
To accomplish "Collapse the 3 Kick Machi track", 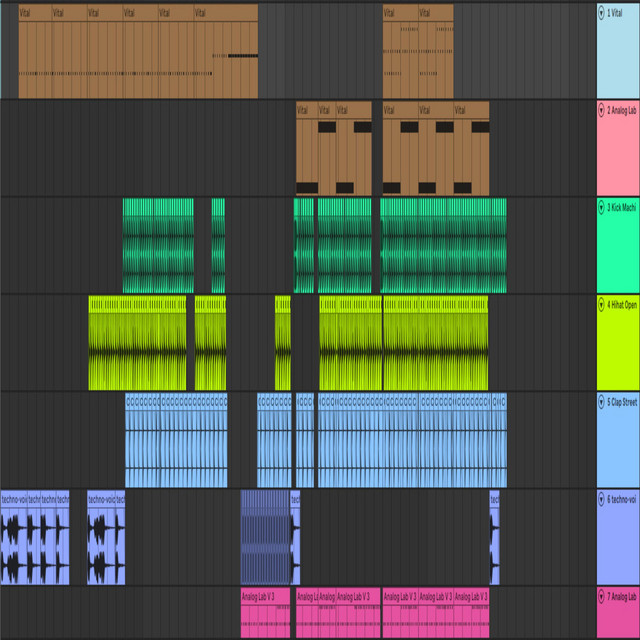I will point(601,207).
